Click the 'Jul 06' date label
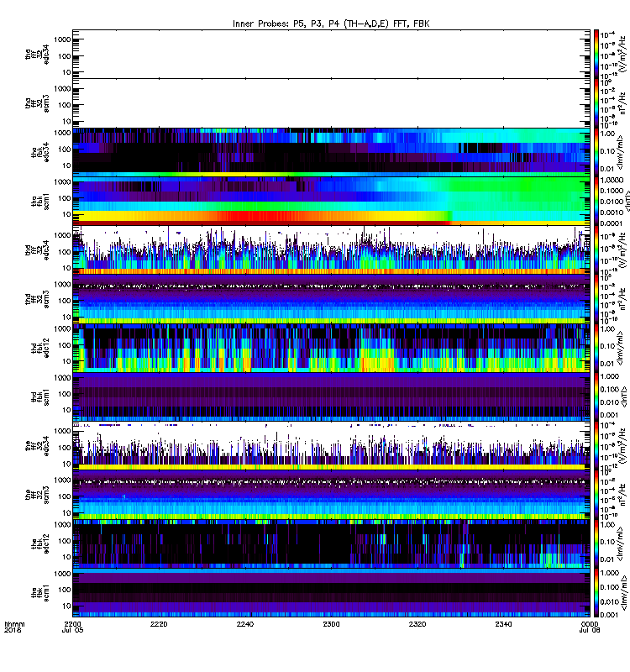Viewport: 630px width, 672px height. tap(590, 630)
